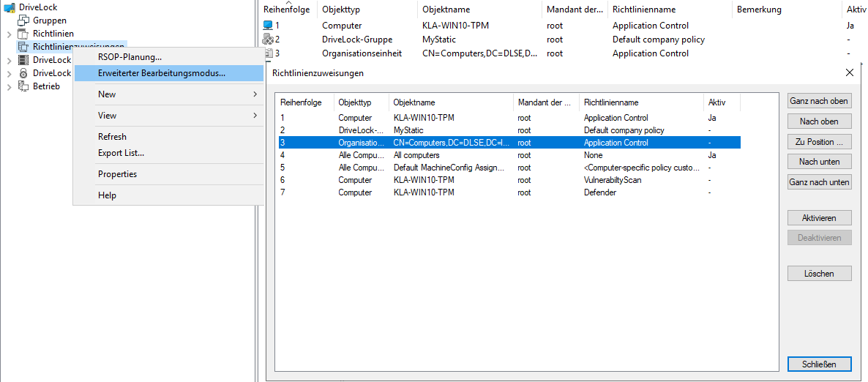Expand the DriveLock node with the server icon
The height and width of the screenshot is (382, 868).
[x=10, y=60]
